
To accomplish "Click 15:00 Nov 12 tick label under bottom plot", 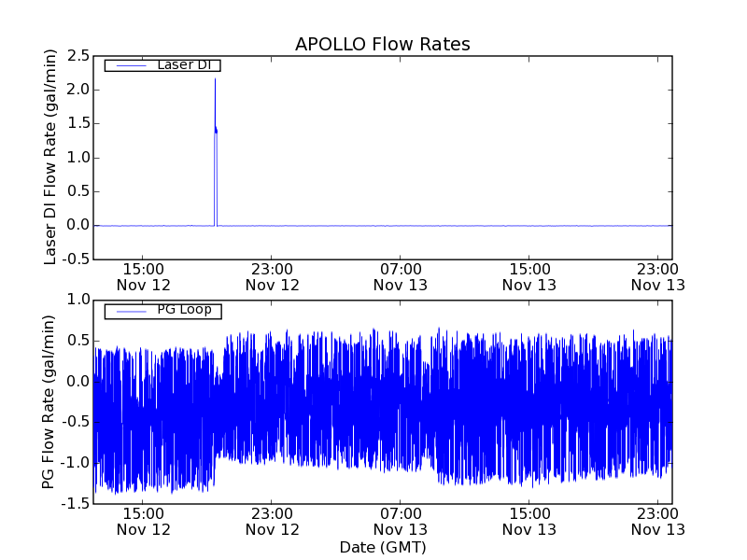I will pyautogui.click(x=143, y=521).
